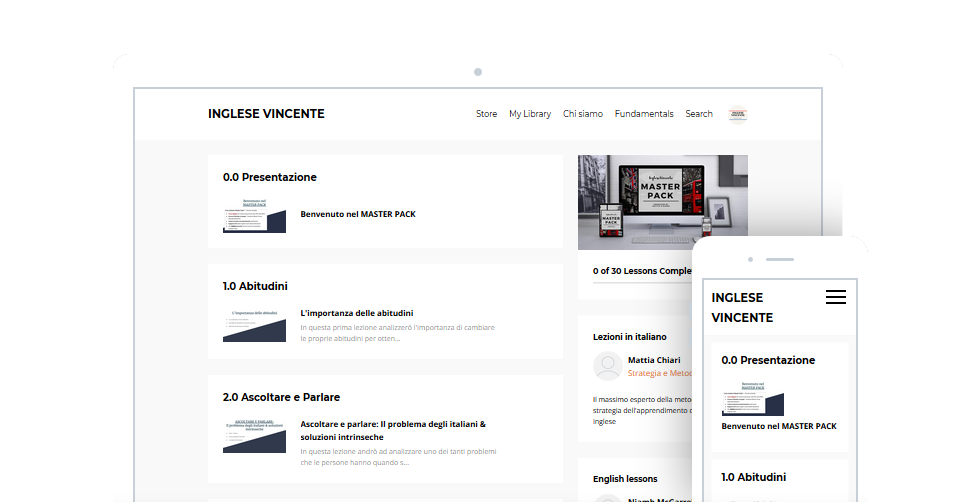Viewport: 959px width, 502px height.
Task: Tap the INGLESE VINCENTE logo in mobile header
Action: [x=741, y=307]
